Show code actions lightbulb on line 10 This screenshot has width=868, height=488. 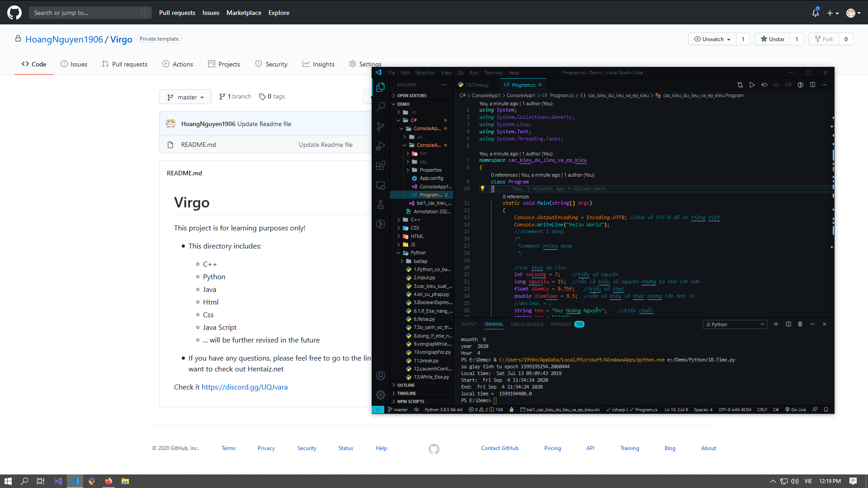(x=482, y=188)
